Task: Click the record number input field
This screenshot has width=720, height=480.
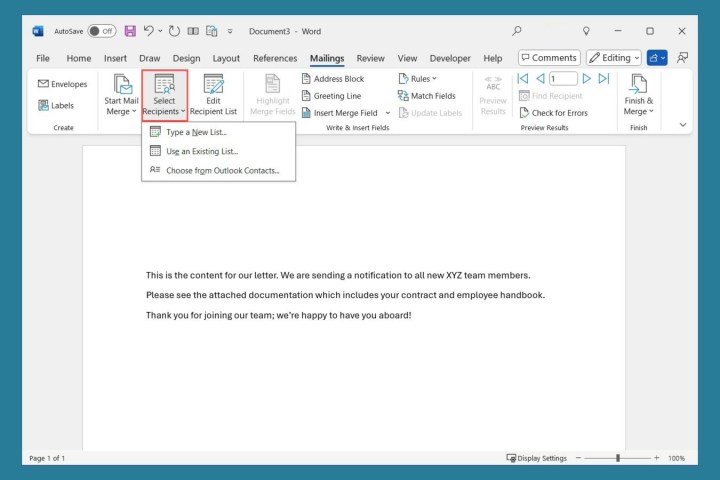Action: click(562, 79)
